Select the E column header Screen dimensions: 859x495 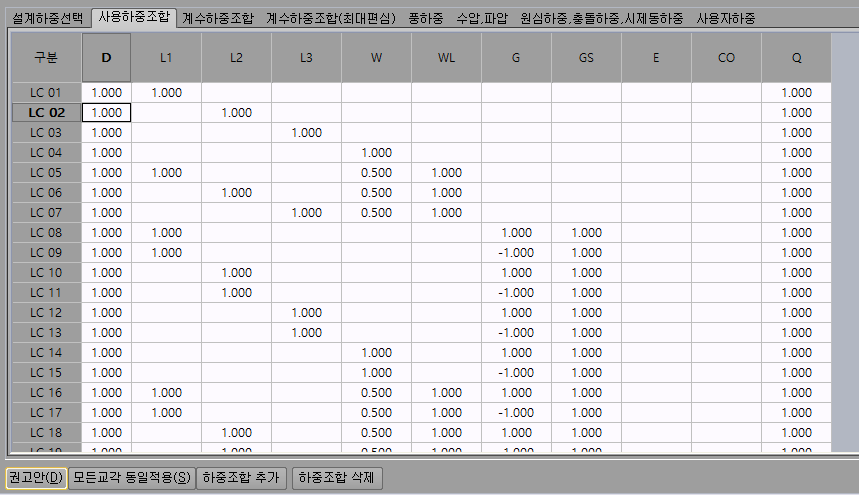(656, 57)
